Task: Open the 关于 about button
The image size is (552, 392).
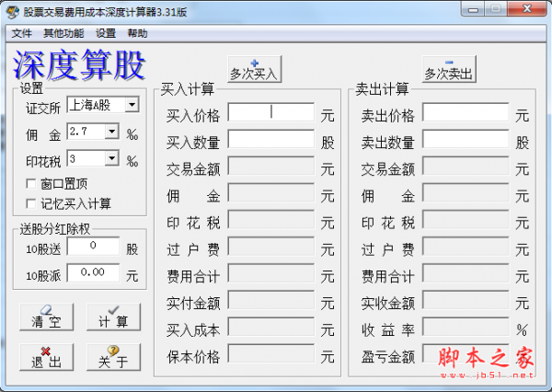Action: (x=113, y=357)
